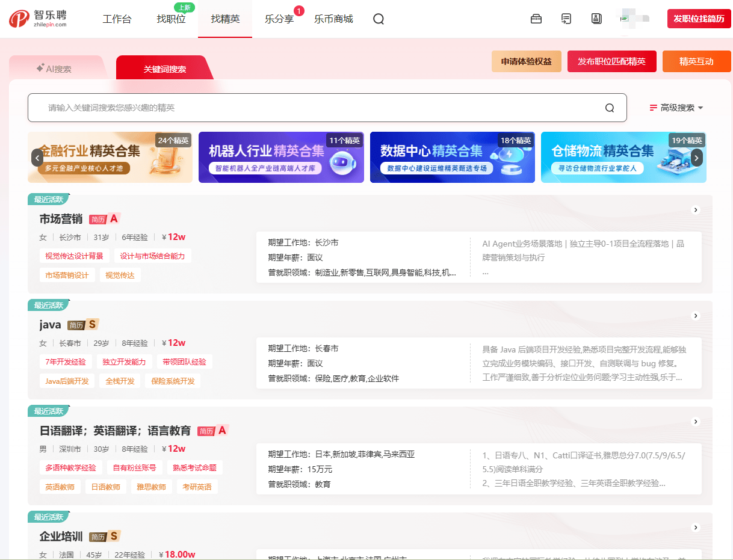Click resume grade S badge for 企业培训
Viewport: 733px width, 560px height.
pyautogui.click(x=105, y=537)
